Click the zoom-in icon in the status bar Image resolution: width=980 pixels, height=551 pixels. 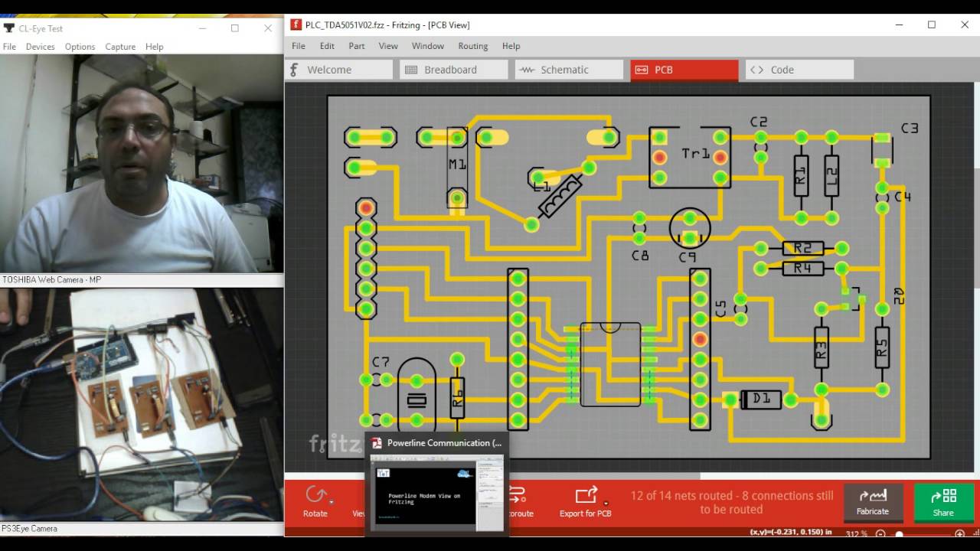(x=959, y=533)
